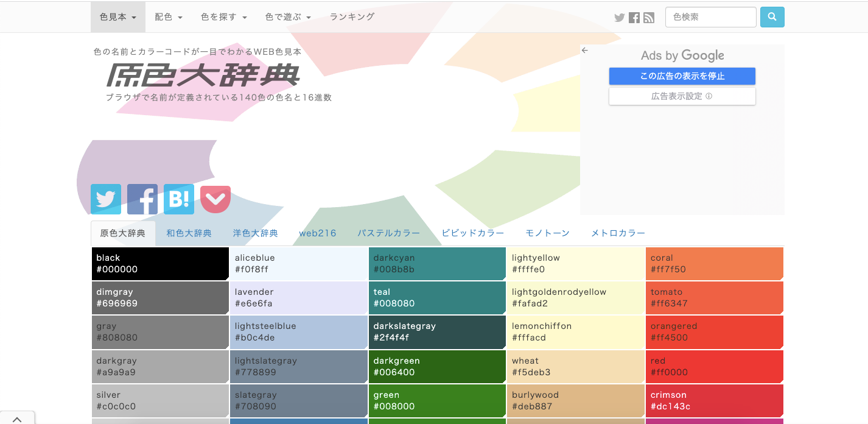Viewport: 868px width, 424px height.
Task: Stop the ad with この広告の表示を停止
Action: 682,76
